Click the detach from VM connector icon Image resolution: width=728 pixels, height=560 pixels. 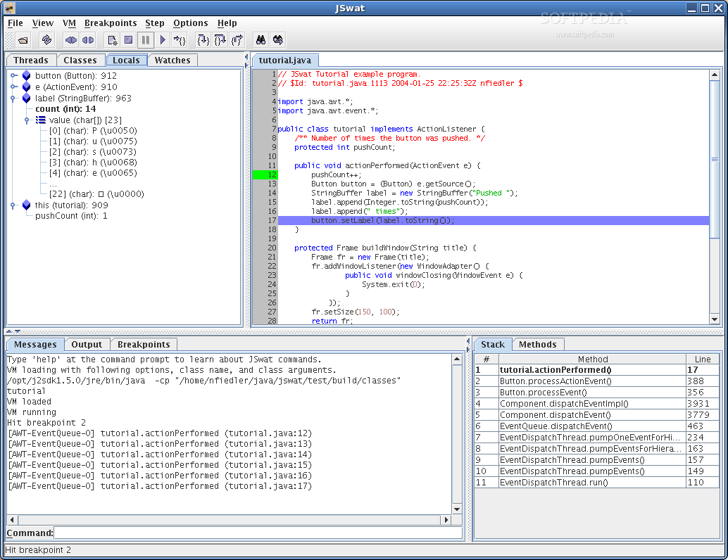[x=88, y=40]
